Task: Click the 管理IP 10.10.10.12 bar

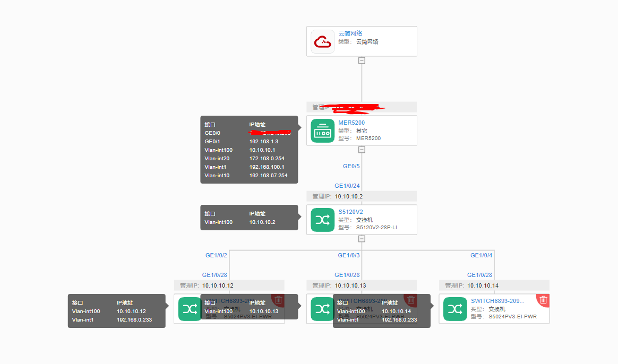Action: [x=229, y=285]
